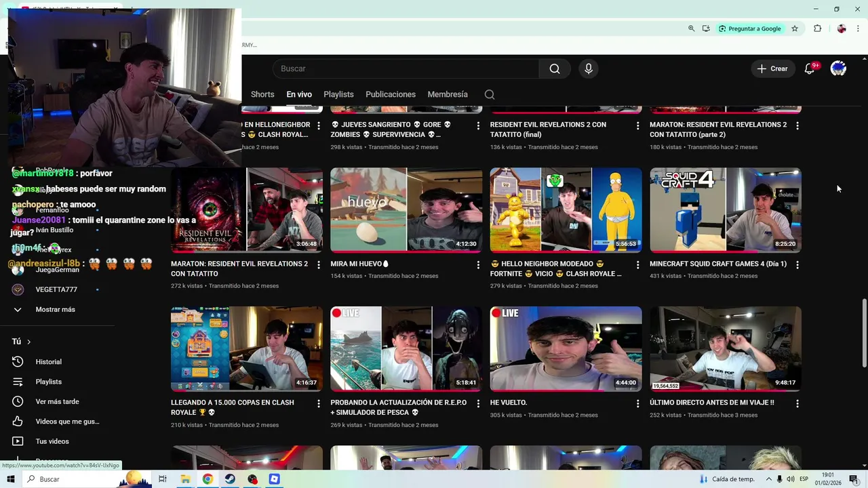Open Google Chrome from taskbar
This screenshot has width=868, height=488.
point(208,479)
